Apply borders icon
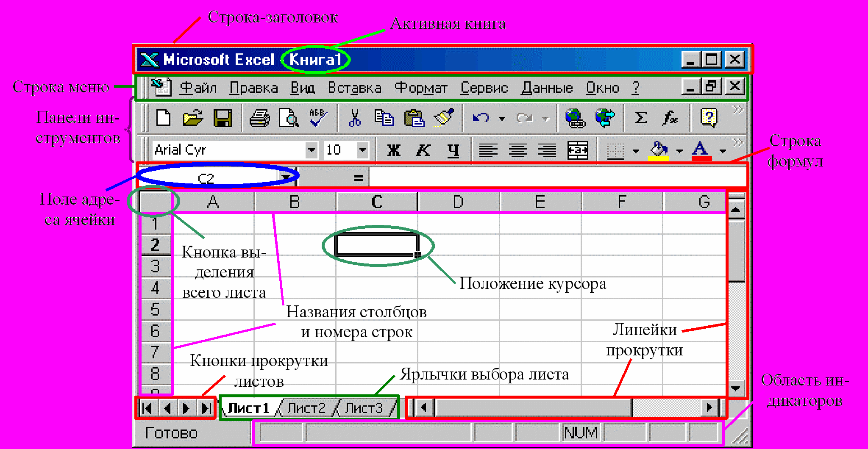The image size is (868, 449). [616, 151]
